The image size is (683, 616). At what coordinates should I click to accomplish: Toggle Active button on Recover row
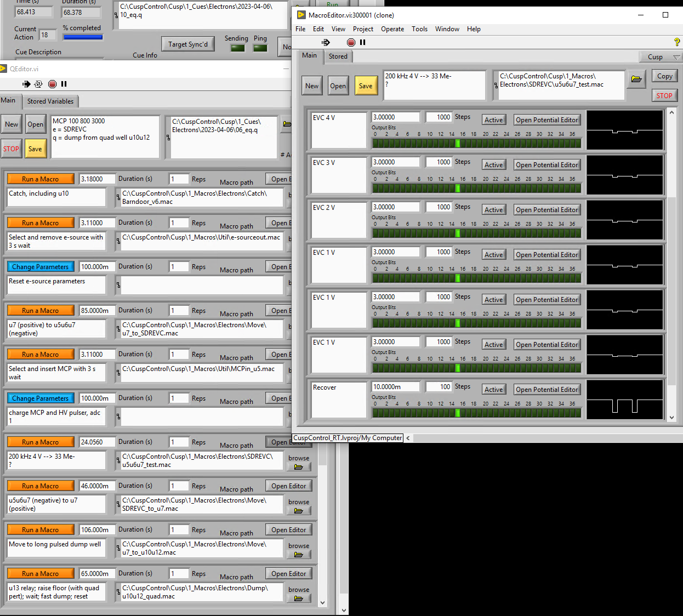pyautogui.click(x=493, y=389)
